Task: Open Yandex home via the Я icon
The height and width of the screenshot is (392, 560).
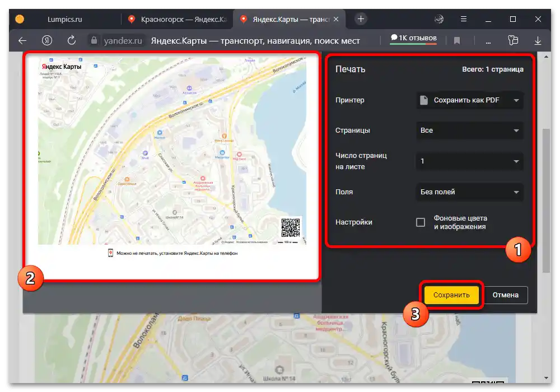Action: pyautogui.click(x=47, y=40)
